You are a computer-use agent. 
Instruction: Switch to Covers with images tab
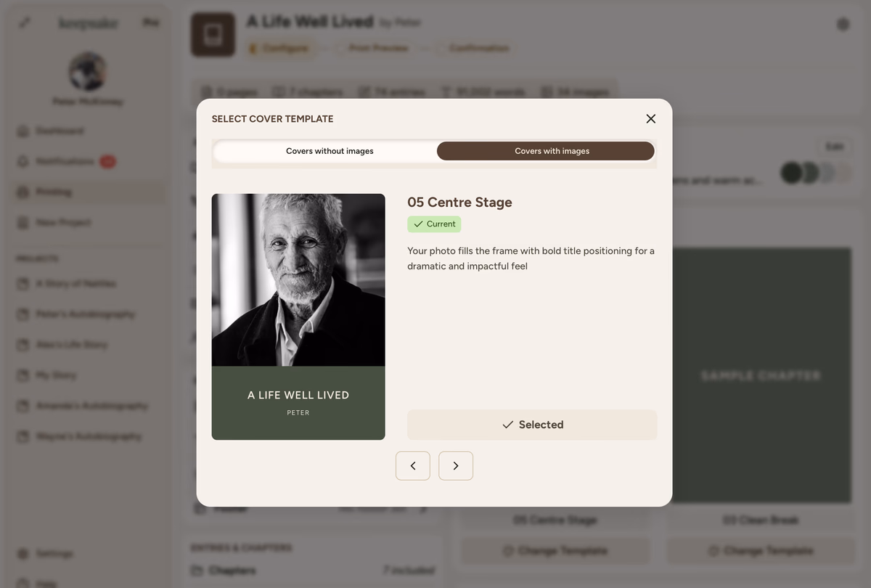(x=552, y=151)
